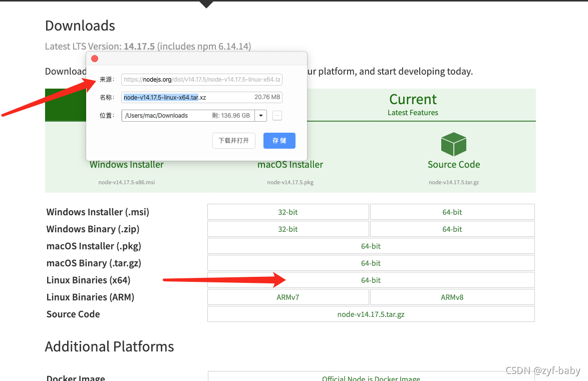Click node-v14.17.5.pkg file name text
Screen dimensions: 588x381
pyautogui.click(x=290, y=182)
